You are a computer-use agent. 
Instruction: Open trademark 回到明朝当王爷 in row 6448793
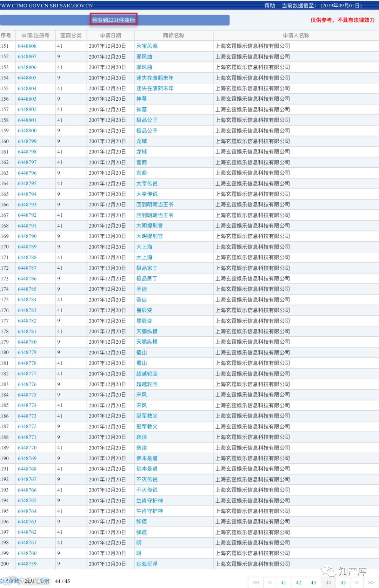[x=155, y=204]
